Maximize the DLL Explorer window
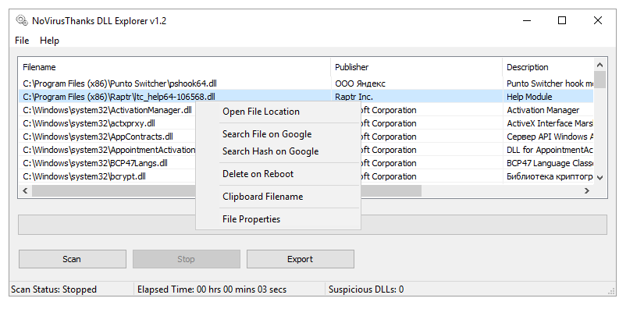The height and width of the screenshot is (316, 644). coord(562,20)
